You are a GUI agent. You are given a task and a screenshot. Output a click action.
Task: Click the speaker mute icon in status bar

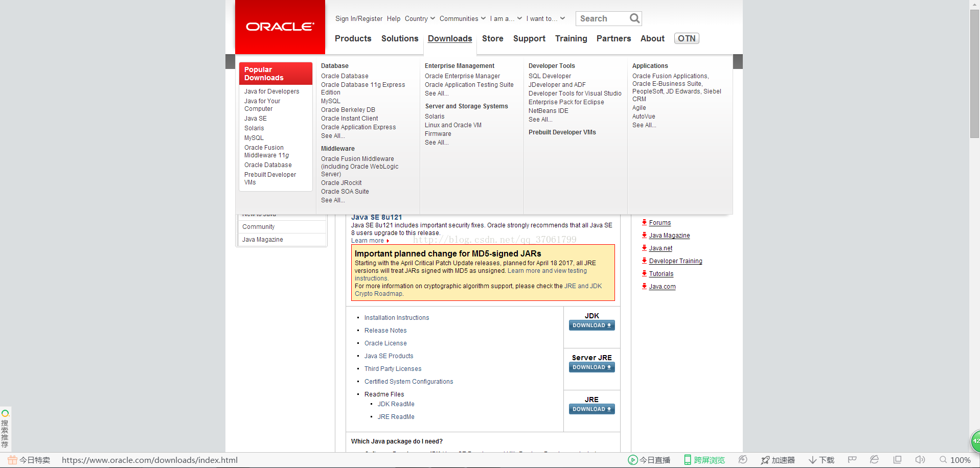click(920, 460)
